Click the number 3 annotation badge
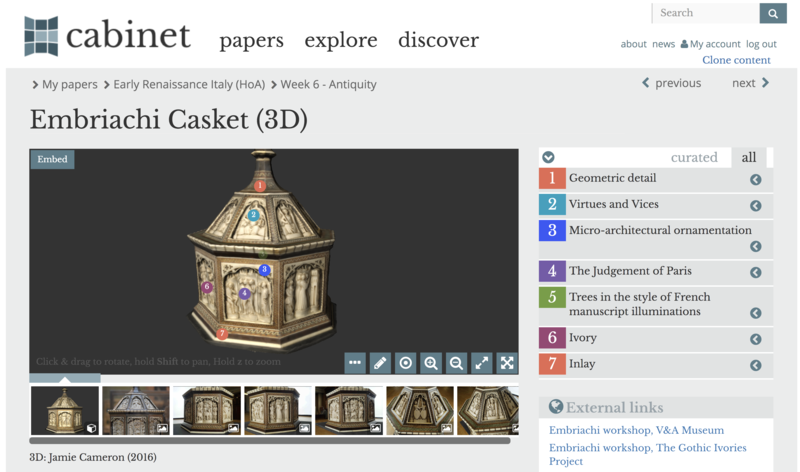The height and width of the screenshot is (472, 800). click(552, 231)
